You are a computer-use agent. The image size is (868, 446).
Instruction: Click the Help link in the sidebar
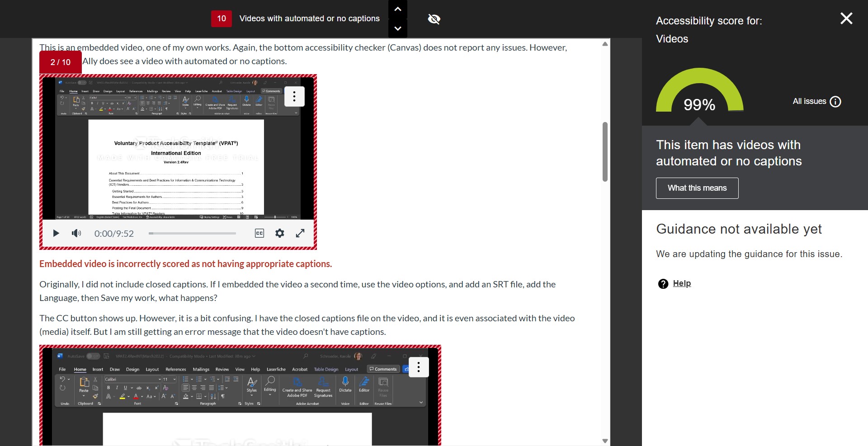tap(681, 283)
